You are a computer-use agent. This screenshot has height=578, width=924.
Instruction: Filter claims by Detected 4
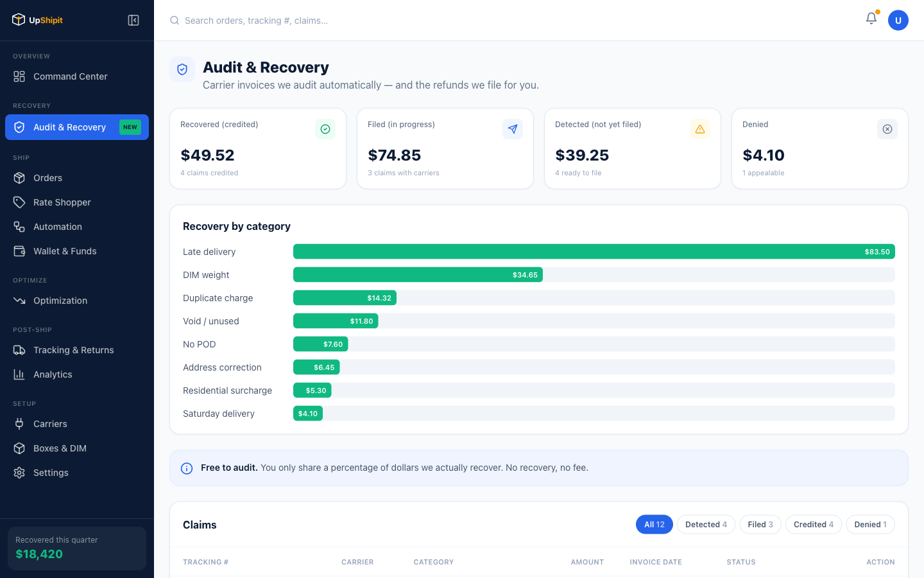pyautogui.click(x=706, y=525)
